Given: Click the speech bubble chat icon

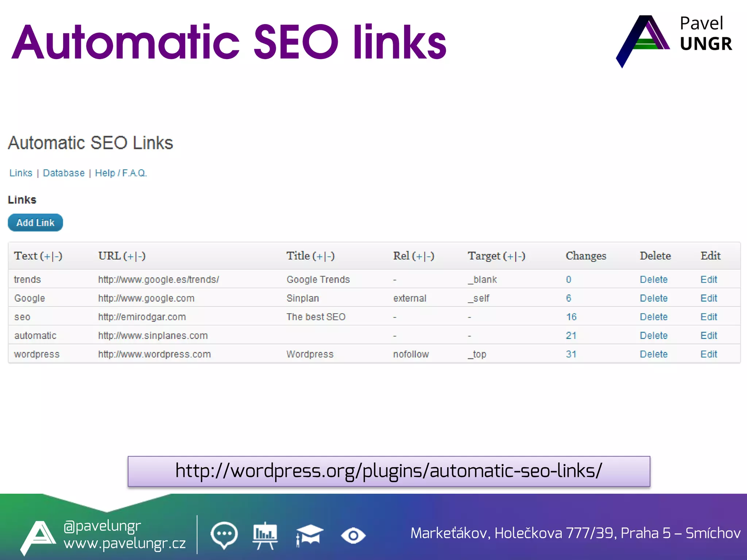Looking at the screenshot, I should tap(224, 535).
